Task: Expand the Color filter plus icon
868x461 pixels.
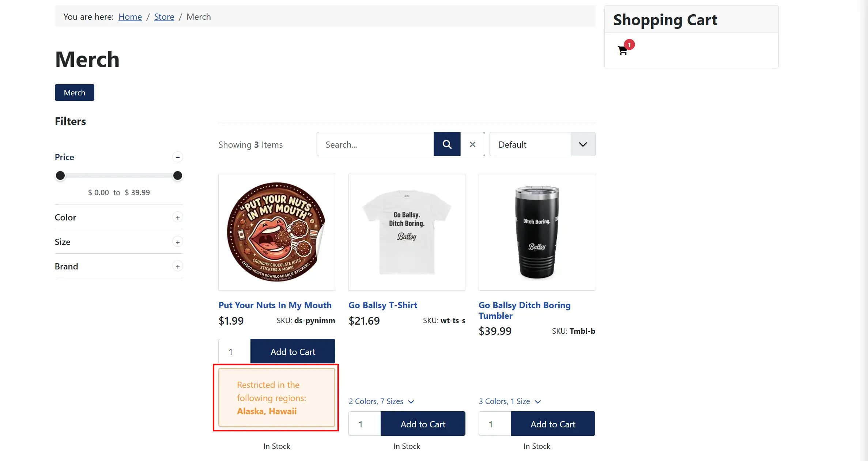Action: 178,218
